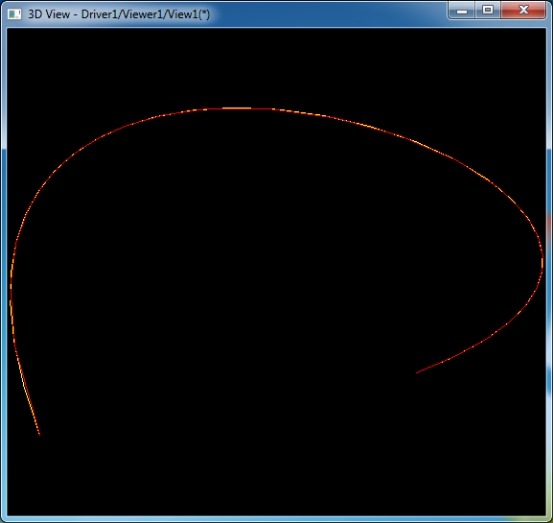Click the window's bottom border edge
Screen dimensions: 554x523
[277, 519]
